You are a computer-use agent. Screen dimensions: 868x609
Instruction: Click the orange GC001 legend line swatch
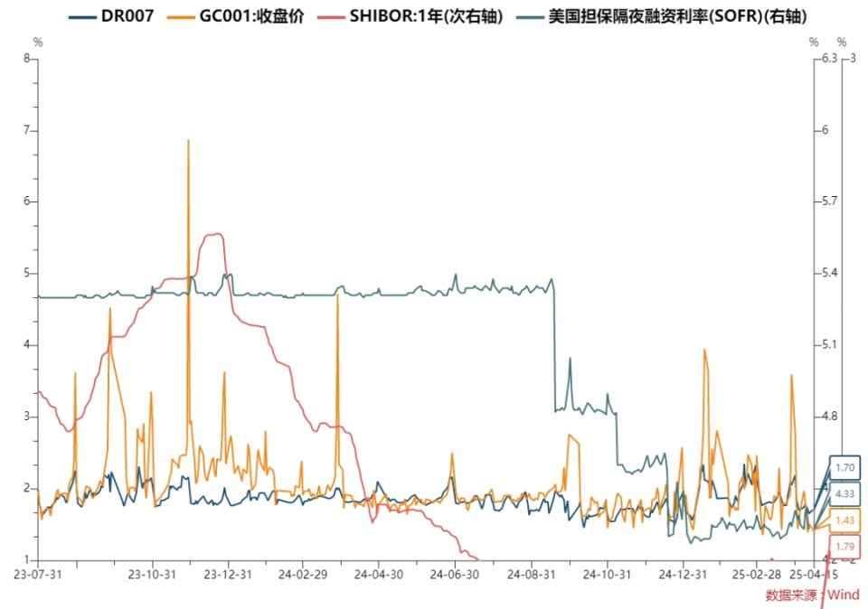point(181,17)
